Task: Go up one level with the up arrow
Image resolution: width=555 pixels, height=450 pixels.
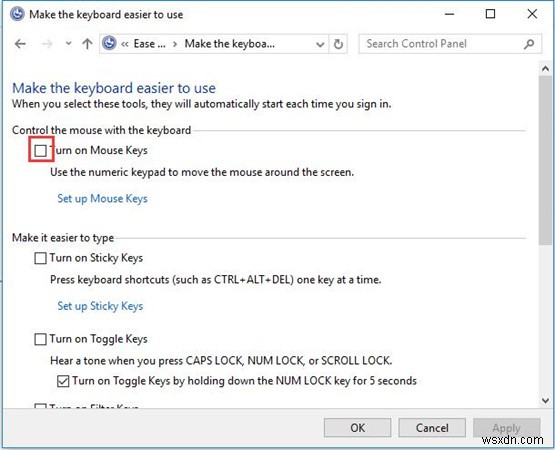Action: 87,44
